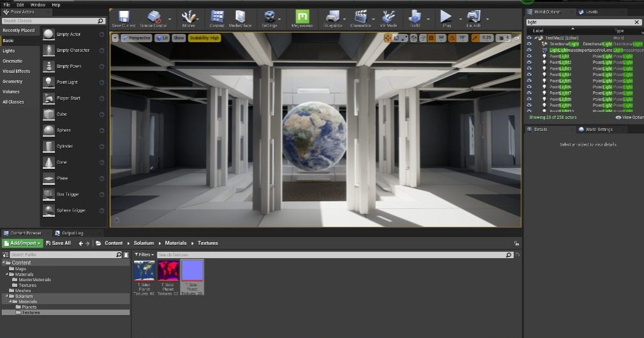Select the Cone shape icon
The width and height of the screenshot is (644, 338).
[x=49, y=162]
